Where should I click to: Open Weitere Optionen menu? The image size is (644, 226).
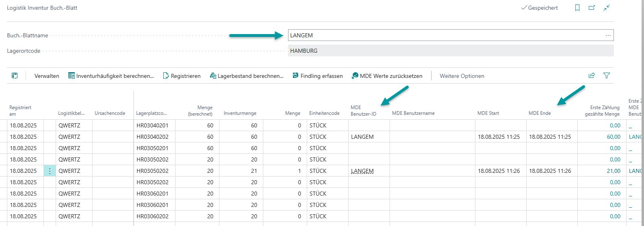click(x=462, y=76)
